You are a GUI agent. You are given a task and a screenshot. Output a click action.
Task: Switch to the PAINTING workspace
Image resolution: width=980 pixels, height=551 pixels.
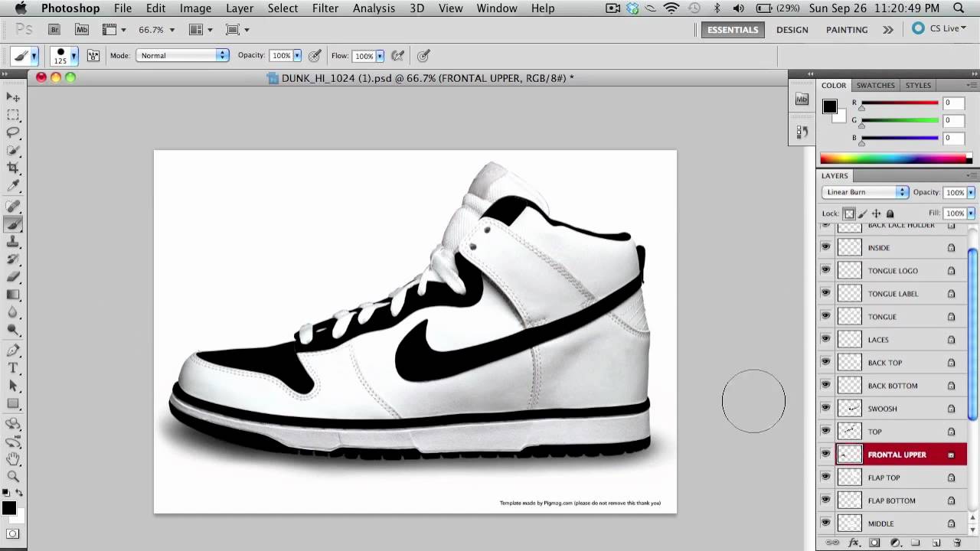[847, 30]
